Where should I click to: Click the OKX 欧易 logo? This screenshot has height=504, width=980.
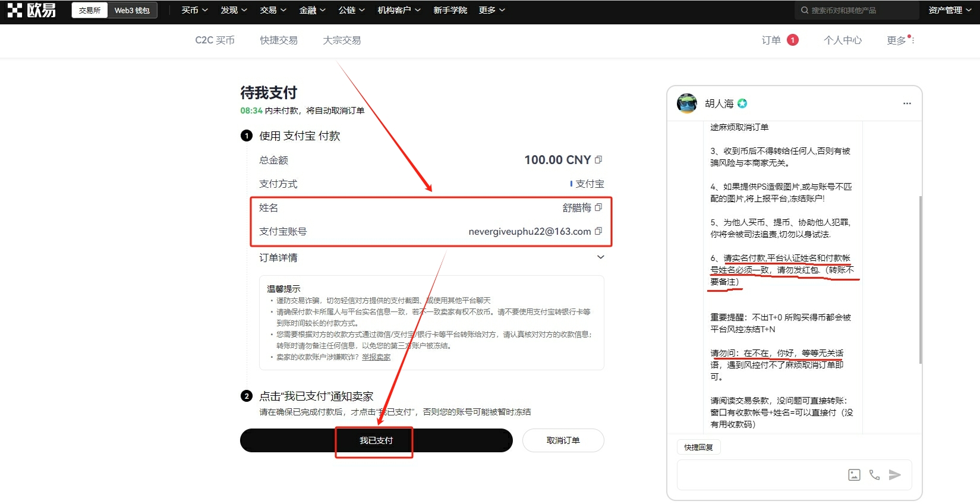click(x=32, y=10)
